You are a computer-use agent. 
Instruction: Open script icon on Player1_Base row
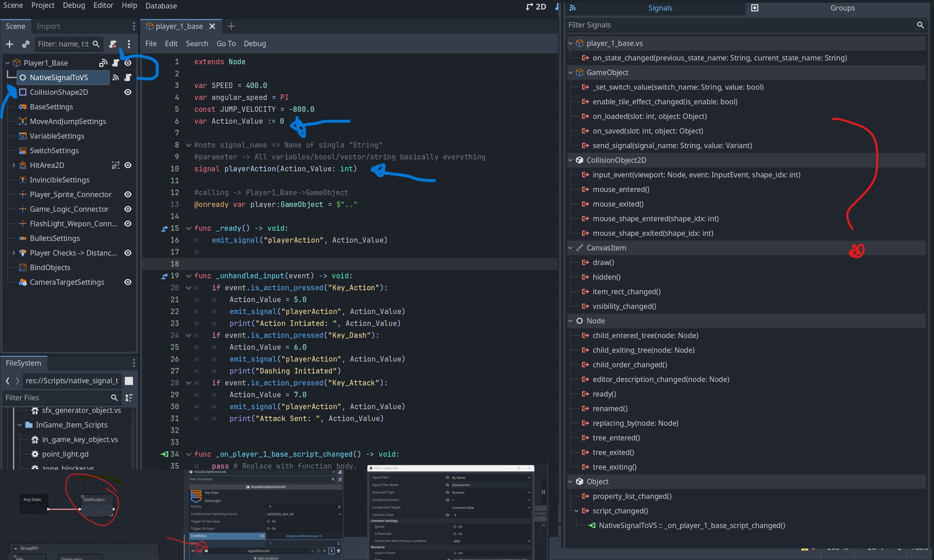coord(115,63)
